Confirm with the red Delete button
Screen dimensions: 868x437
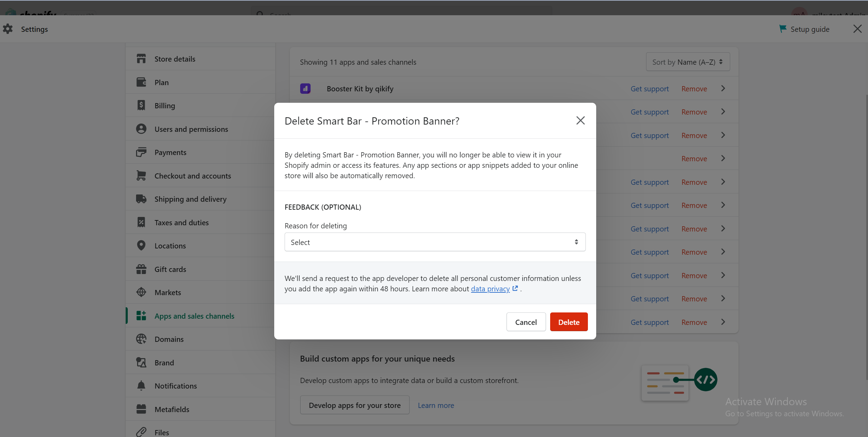569,322
